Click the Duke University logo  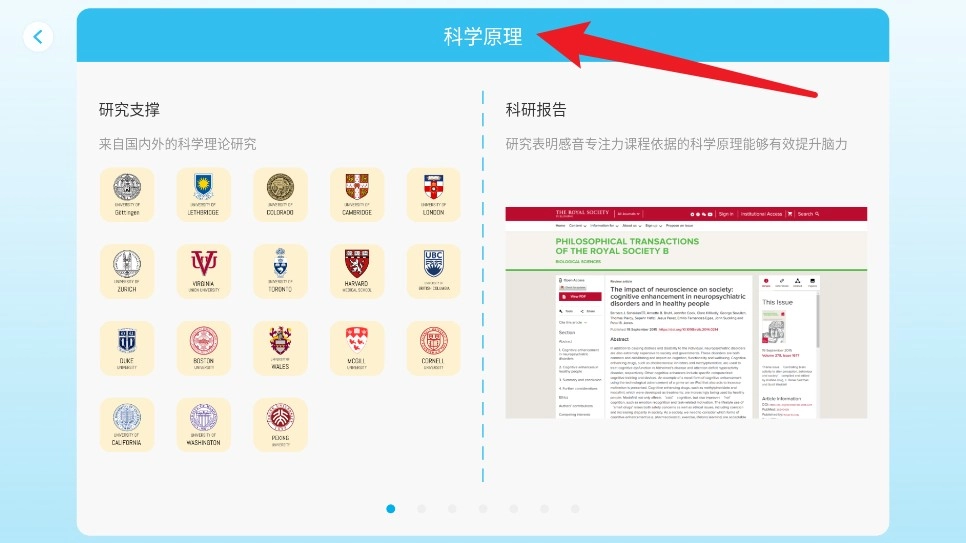click(127, 348)
